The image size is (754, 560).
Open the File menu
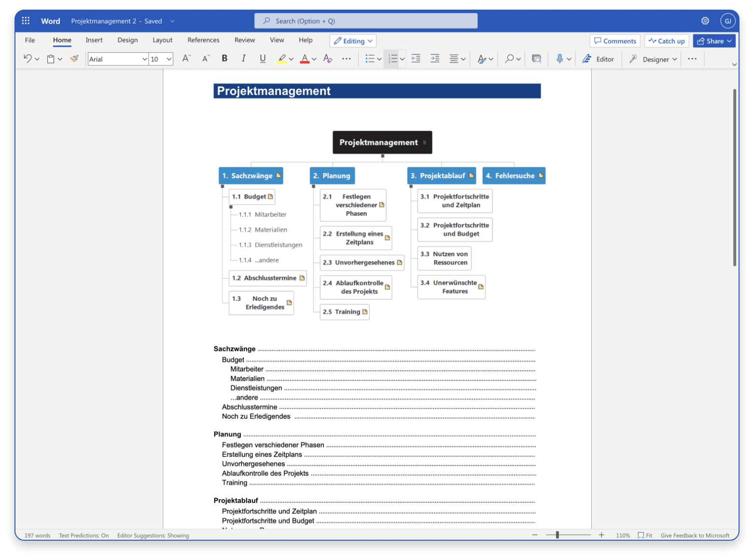tap(30, 40)
